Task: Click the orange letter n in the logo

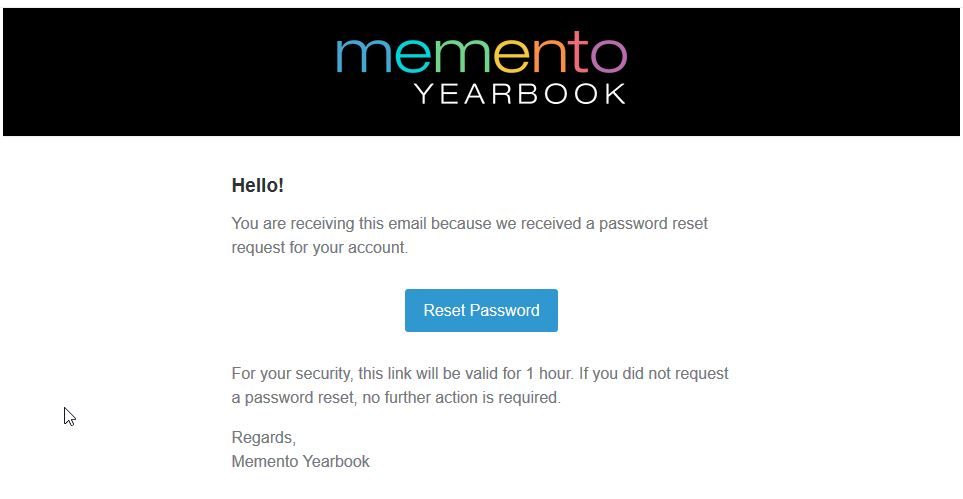Action: tap(552, 56)
